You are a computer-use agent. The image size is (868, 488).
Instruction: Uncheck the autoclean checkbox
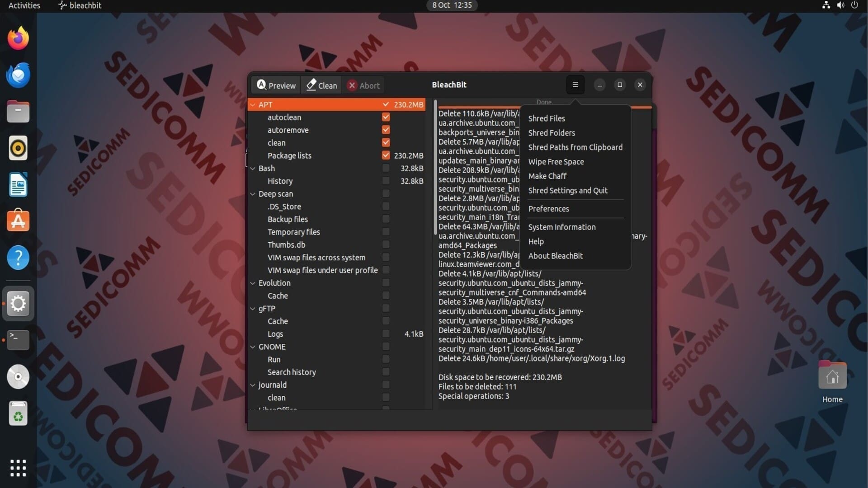386,117
